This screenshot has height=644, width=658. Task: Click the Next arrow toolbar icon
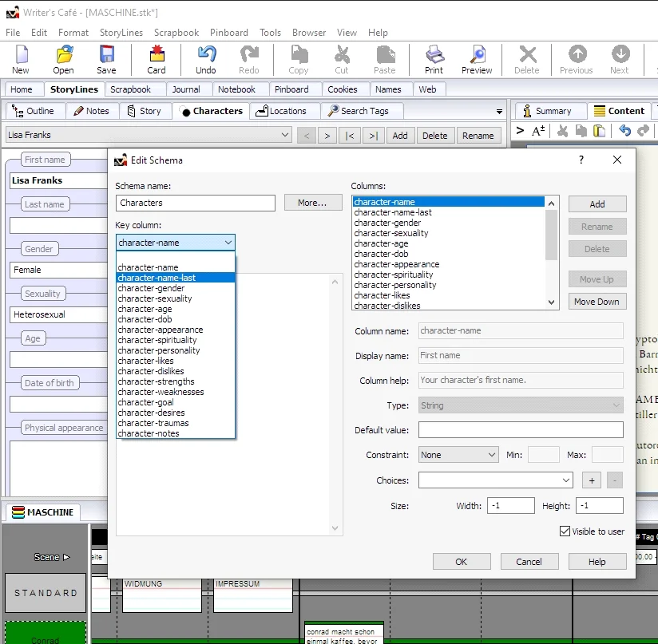point(620,60)
